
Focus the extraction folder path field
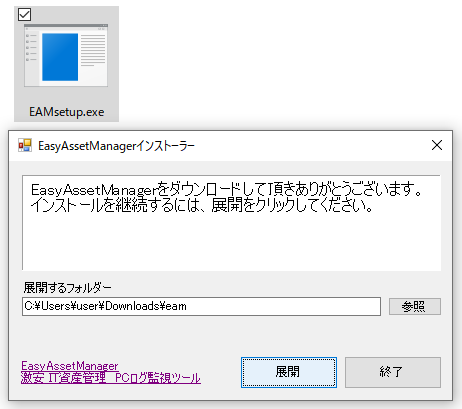[201, 306]
